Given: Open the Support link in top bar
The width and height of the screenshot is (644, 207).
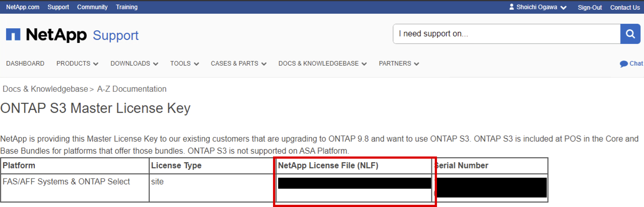Looking at the screenshot, I should (x=58, y=7).
